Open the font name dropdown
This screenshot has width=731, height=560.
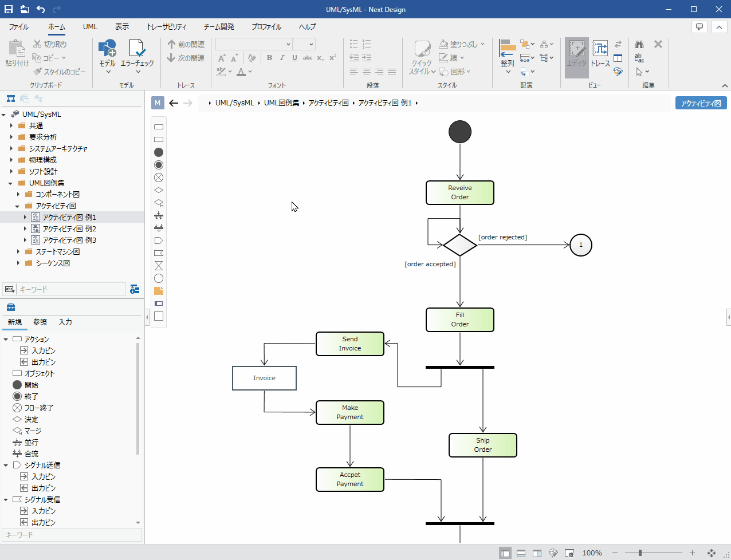[254, 44]
